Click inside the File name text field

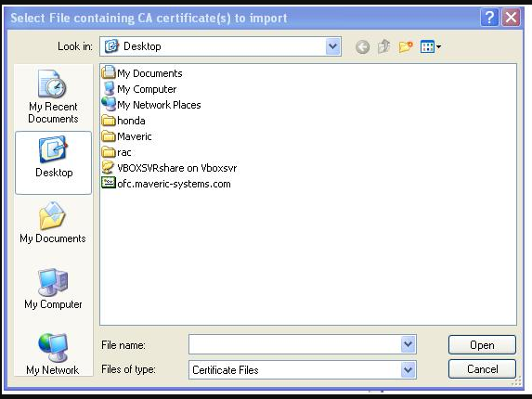coord(294,344)
